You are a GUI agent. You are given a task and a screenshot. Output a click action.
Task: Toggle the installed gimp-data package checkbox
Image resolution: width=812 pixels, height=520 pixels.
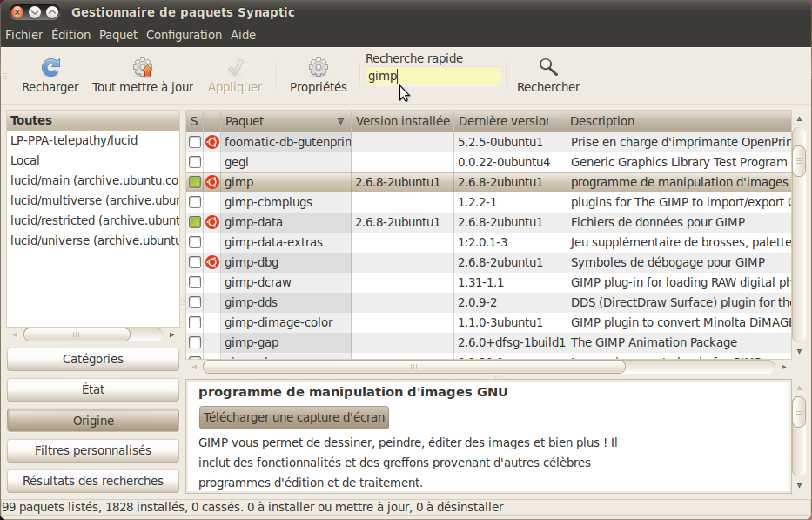click(x=195, y=222)
